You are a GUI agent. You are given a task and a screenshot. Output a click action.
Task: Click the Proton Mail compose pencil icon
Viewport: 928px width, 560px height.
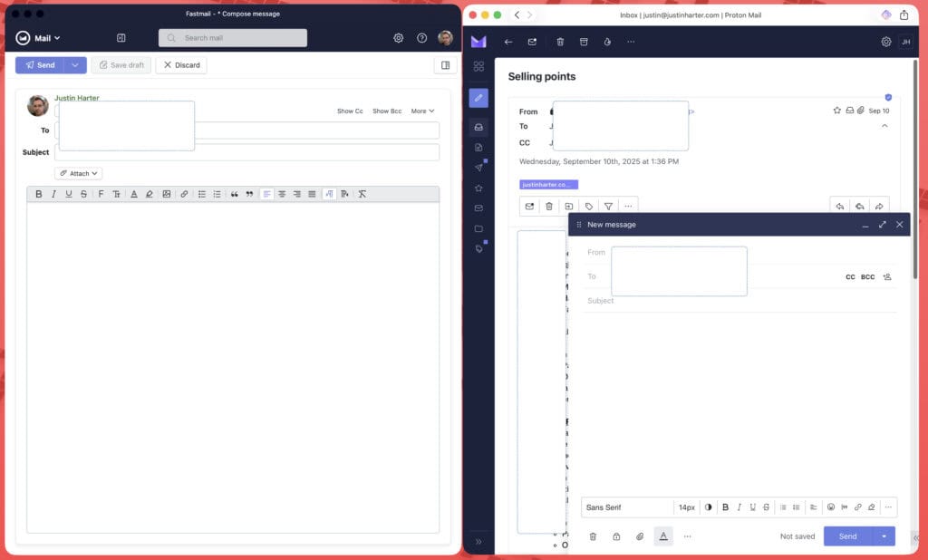pos(478,98)
